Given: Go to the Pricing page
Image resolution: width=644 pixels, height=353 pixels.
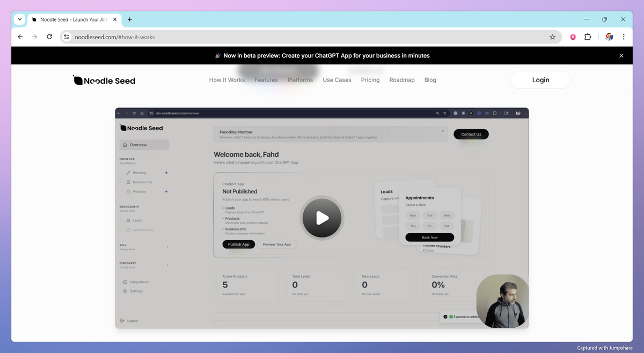Looking at the screenshot, I should (x=370, y=80).
